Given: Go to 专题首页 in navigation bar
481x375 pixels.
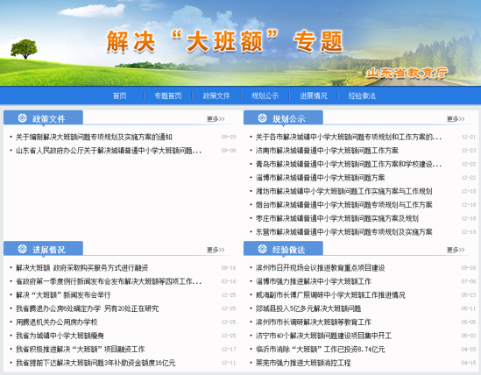Looking at the screenshot, I should tap(168, 96).
